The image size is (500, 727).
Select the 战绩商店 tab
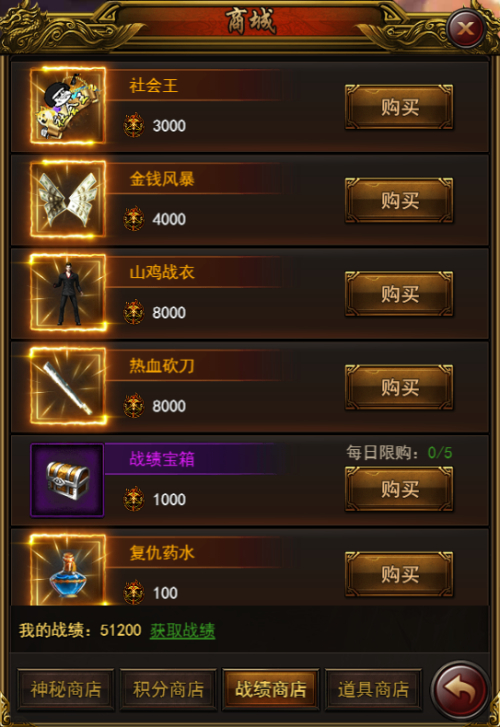(271, 689)
